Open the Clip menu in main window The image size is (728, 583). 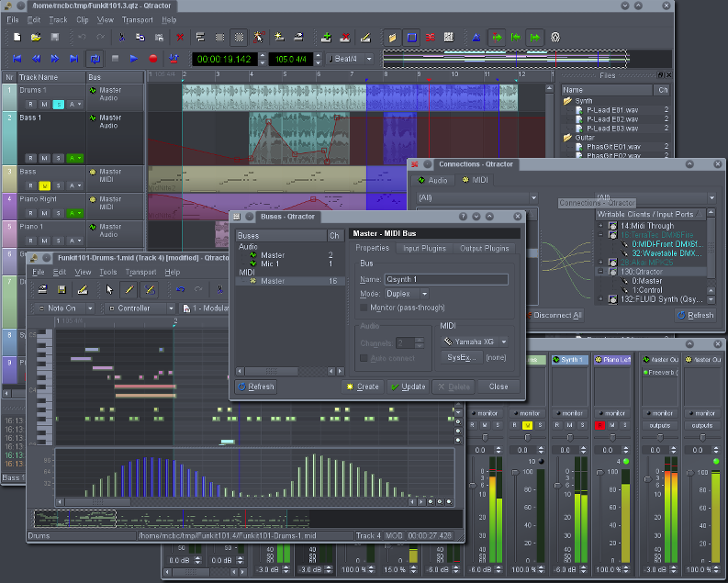(83, 20)
